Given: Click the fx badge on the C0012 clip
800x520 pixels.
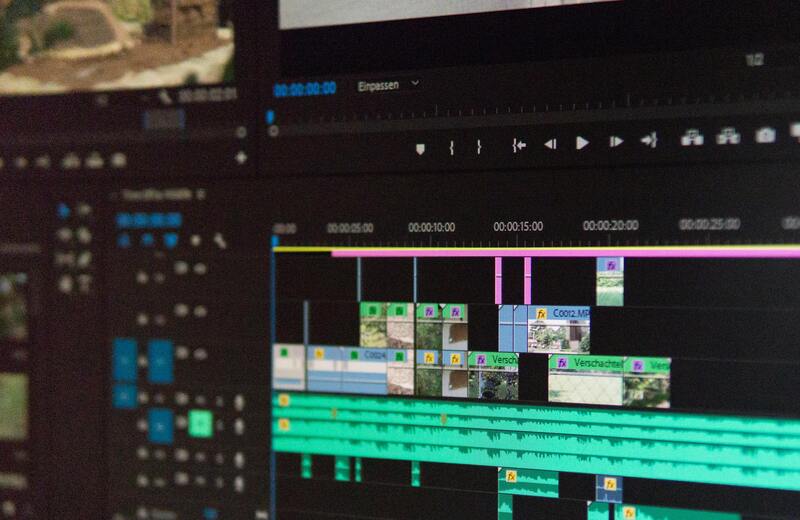Looking at the screenshot, I should pyautogui.click(x=542, y=313).
